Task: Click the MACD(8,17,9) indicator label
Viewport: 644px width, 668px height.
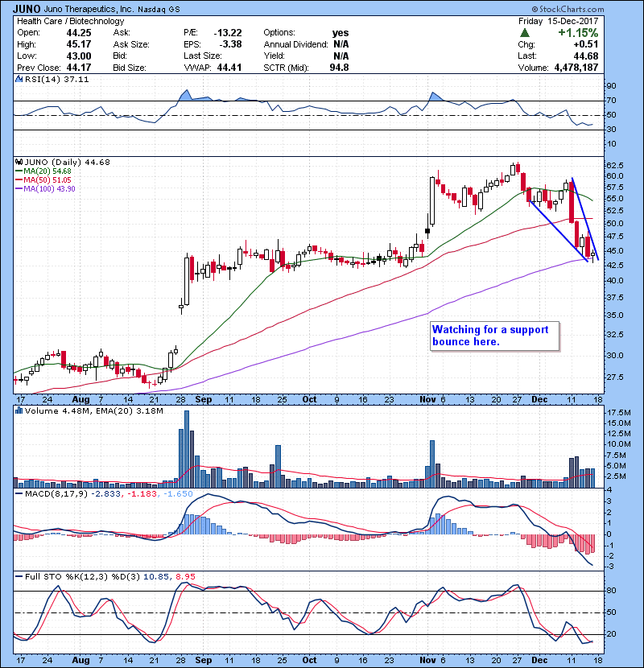Action: coord(56,494)
